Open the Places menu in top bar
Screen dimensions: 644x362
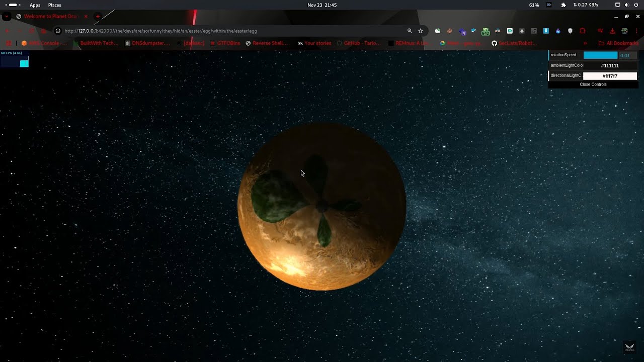tap(55, 5)
